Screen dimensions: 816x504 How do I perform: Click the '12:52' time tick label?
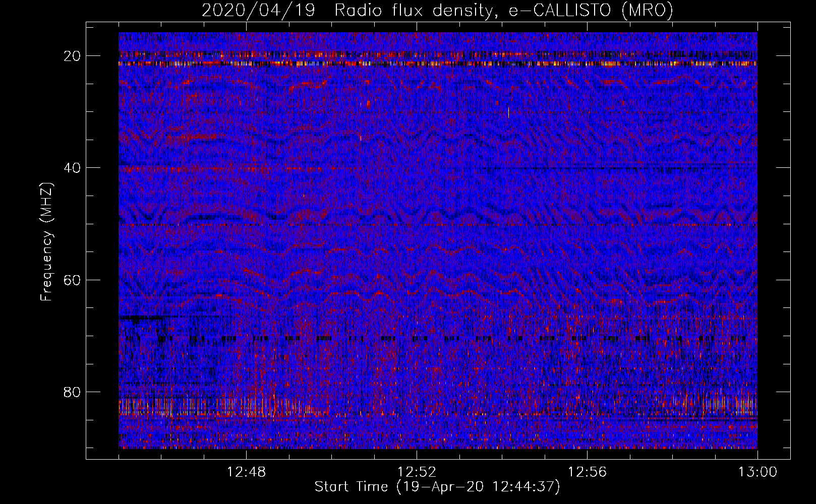(417, 472)
